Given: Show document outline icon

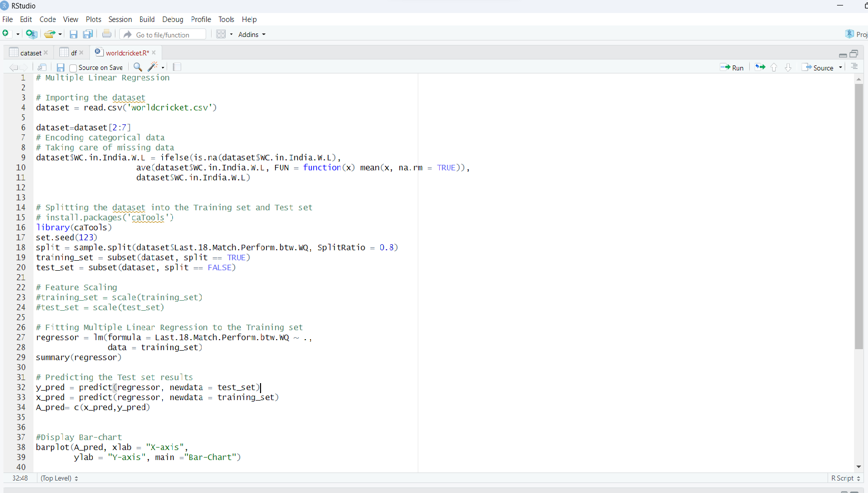Looking at the screenshot, I should (x=854, y=67).
